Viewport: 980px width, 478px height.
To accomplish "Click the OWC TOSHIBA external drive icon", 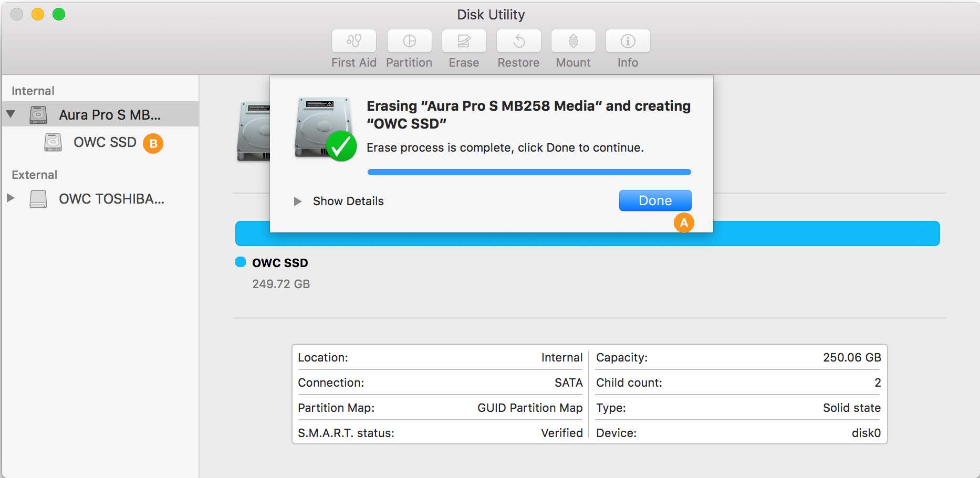I will [38, 199].
